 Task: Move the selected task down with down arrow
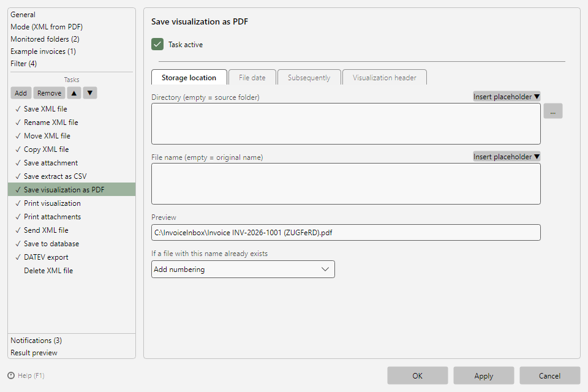pos(90,93)
